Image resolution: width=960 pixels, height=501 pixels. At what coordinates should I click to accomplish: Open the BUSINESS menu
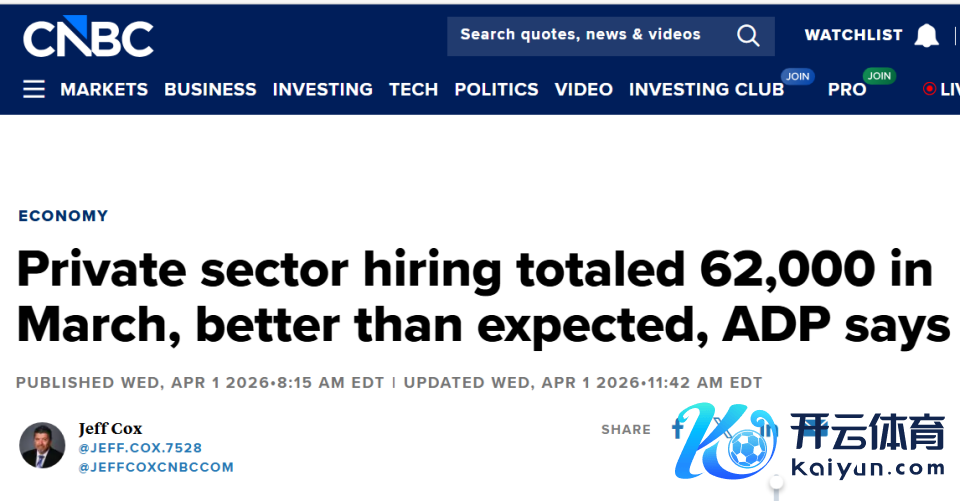(x=210, y=89)
